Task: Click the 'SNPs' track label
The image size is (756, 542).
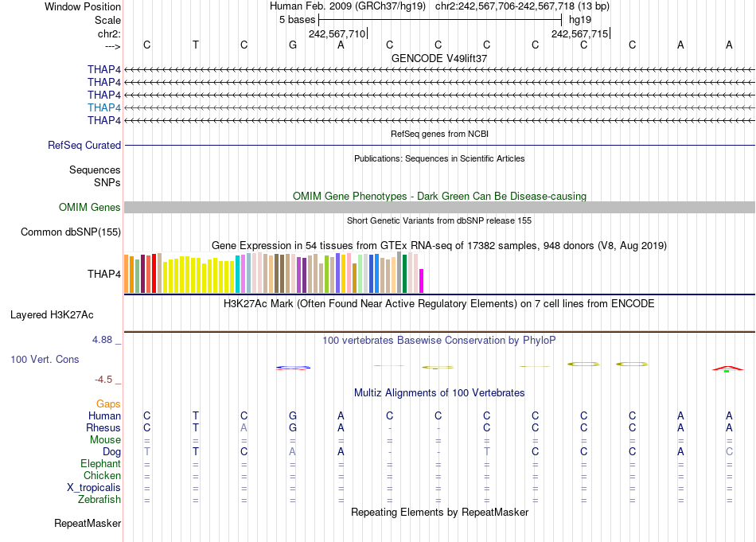Action: (107, 183)
